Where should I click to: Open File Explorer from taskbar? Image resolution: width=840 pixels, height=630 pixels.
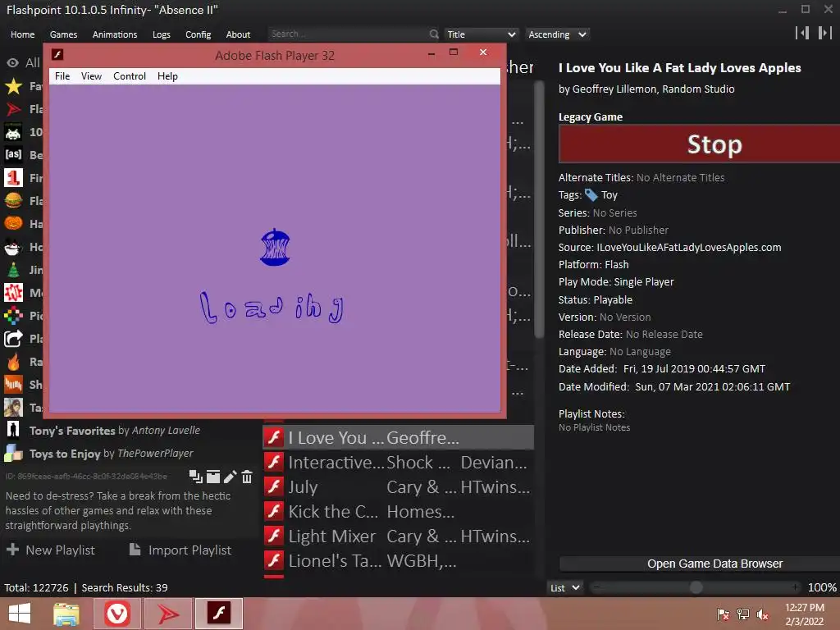pyautogui.click(x=66, y=614)
